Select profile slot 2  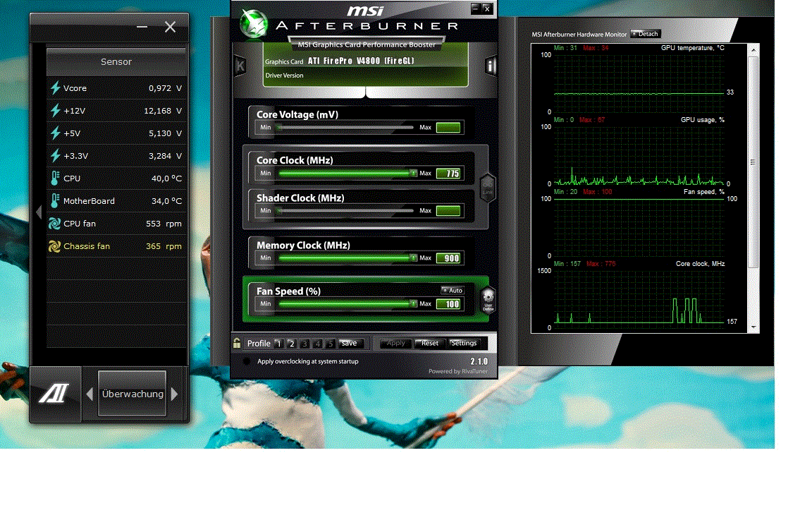click(x=292, y=343)
